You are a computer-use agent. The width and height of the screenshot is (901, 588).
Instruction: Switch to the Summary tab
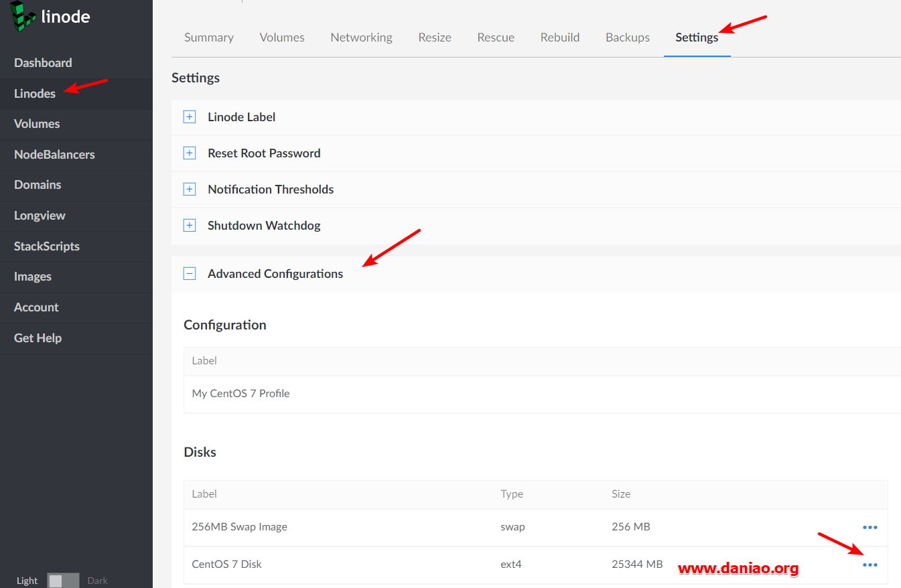[x=209, y=38]
